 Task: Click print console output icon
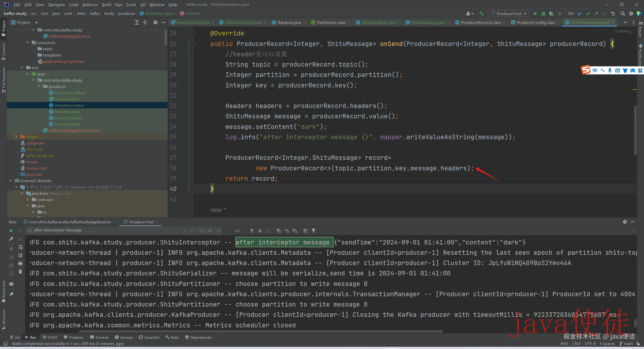20,264
